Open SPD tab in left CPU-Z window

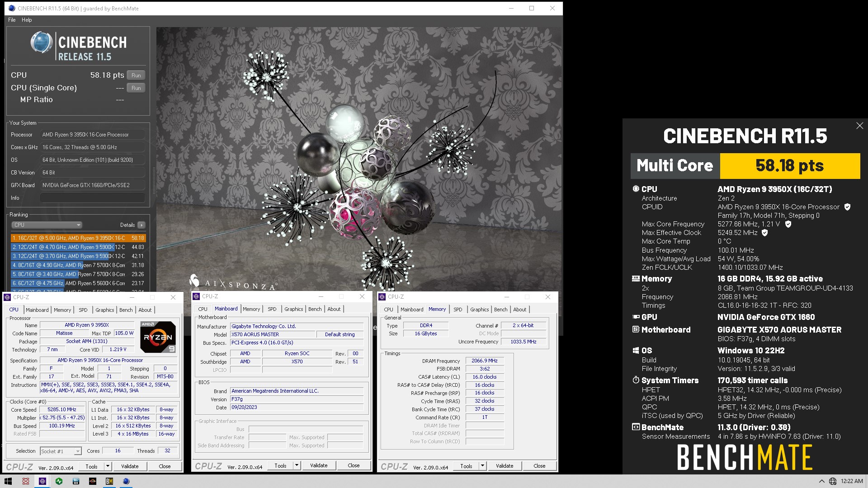coord(83,310)
